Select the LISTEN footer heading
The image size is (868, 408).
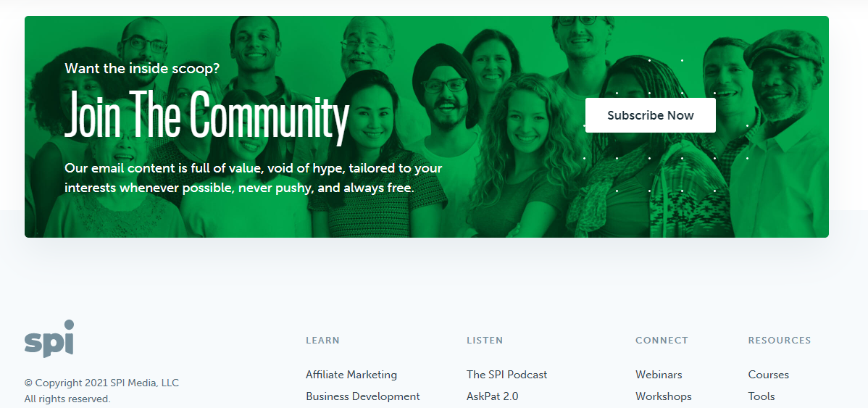485,341
